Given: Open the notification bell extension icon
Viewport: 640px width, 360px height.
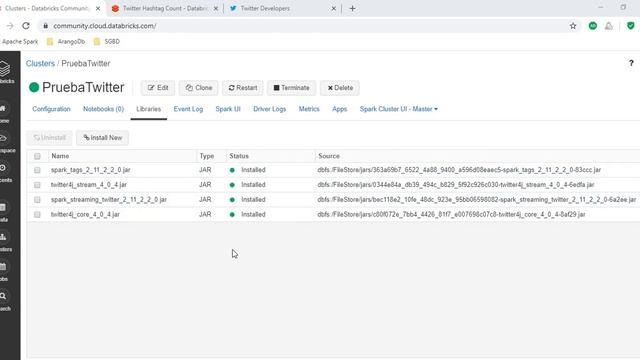Looking at the screenshot, I should click(x=609, y=26).
